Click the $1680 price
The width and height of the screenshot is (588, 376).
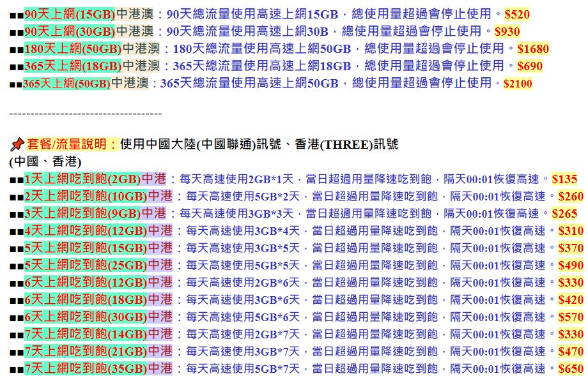533,49
